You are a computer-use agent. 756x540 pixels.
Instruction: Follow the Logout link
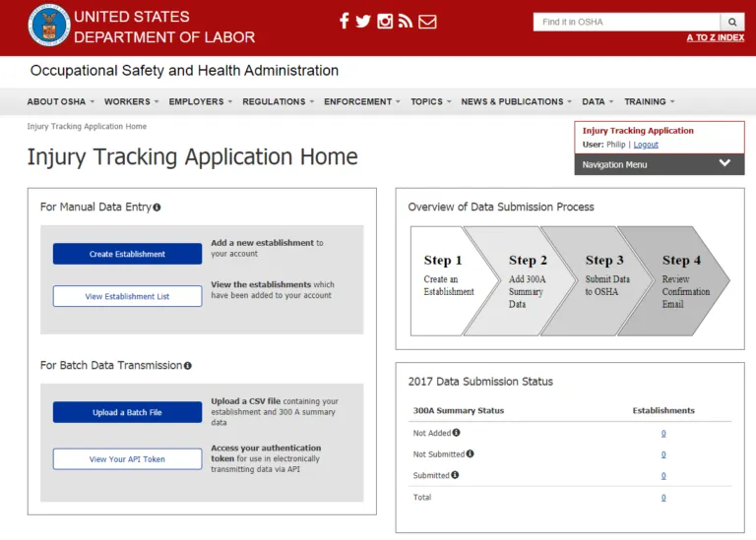coord(646,145)
